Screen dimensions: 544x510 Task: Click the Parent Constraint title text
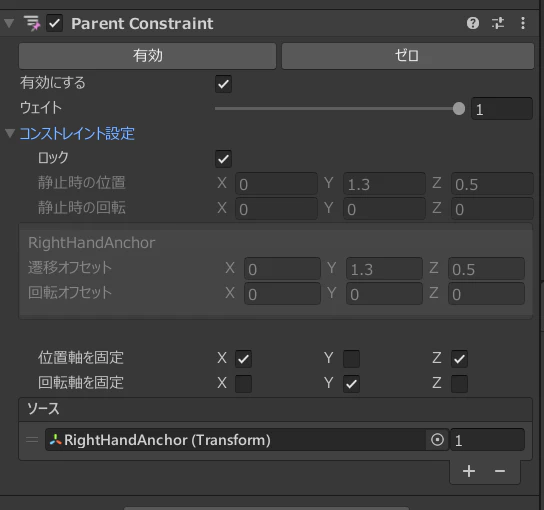(142, 24)
